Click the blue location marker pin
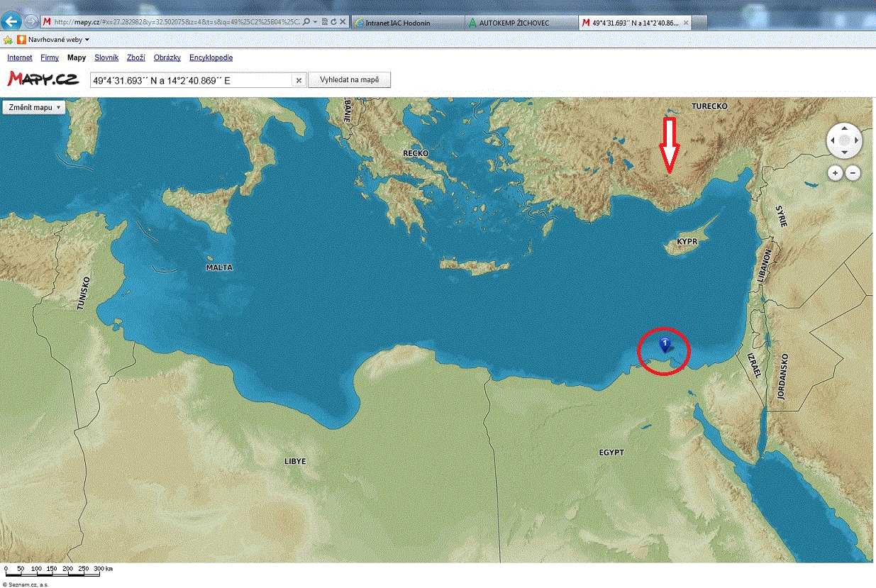 pos(665,345)
